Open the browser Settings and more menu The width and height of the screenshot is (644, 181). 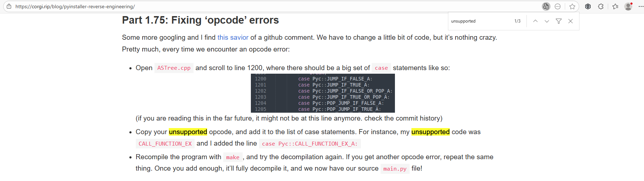click(641, 6)
